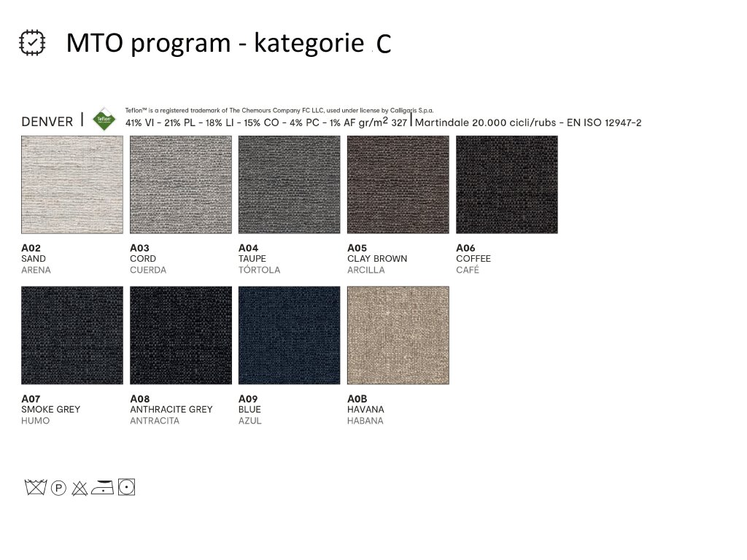This screenshot has height=560, width=747.
Task: Click the Teflon trademark notice text
Action: point(279,111)
